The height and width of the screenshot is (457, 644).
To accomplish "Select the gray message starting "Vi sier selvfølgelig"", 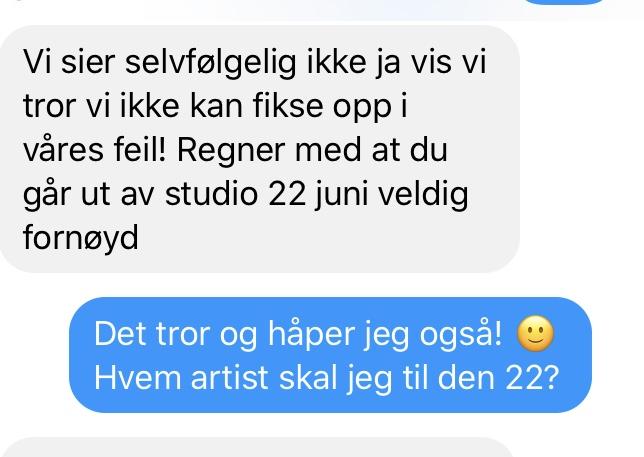I will click(x=260, y=149).
